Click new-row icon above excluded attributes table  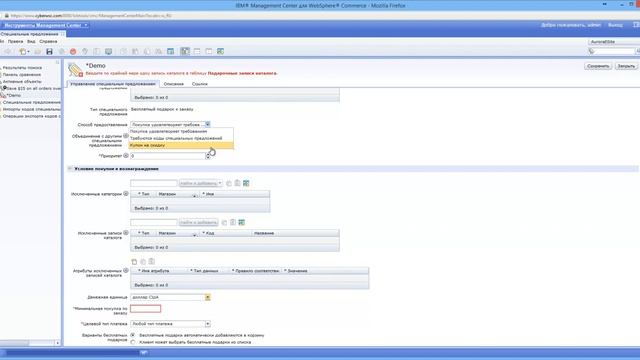(134, 262)
